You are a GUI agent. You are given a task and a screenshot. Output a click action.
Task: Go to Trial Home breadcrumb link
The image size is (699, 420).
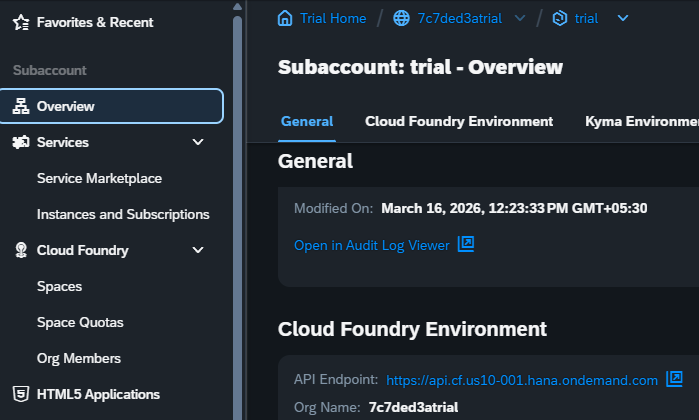pos(333,18)
